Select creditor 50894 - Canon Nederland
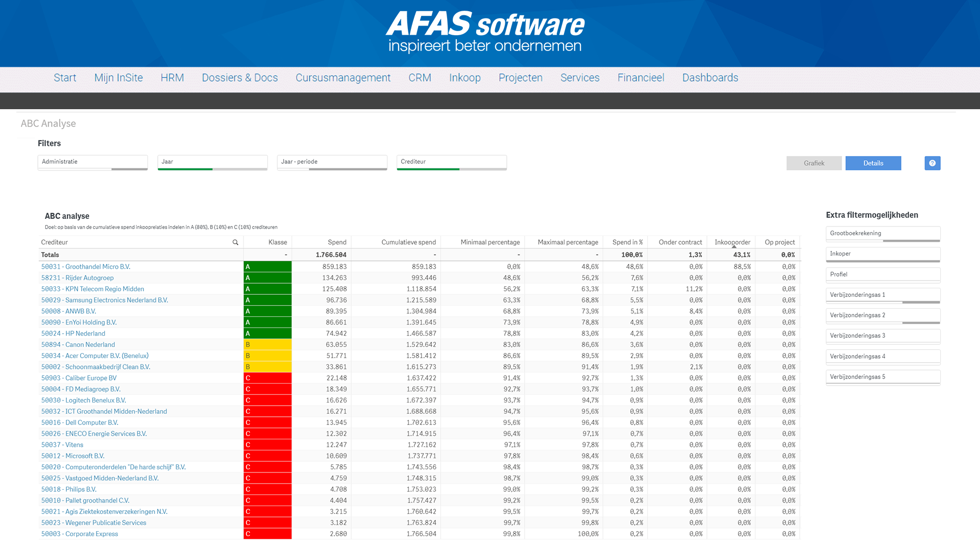The image size is (980, 551). pos(78,345)
